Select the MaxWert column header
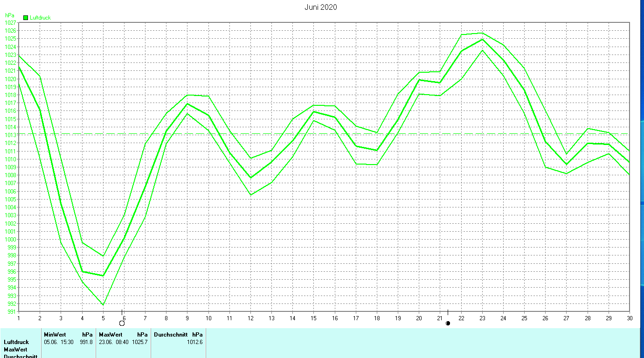 111,335
